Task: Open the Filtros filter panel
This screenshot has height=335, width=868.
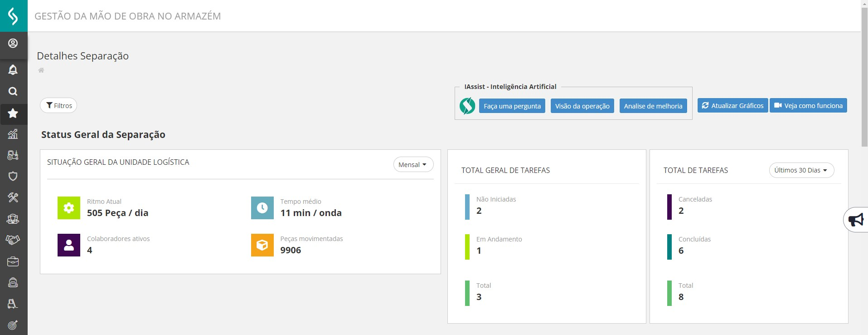Action: click(x=58, y=106)
